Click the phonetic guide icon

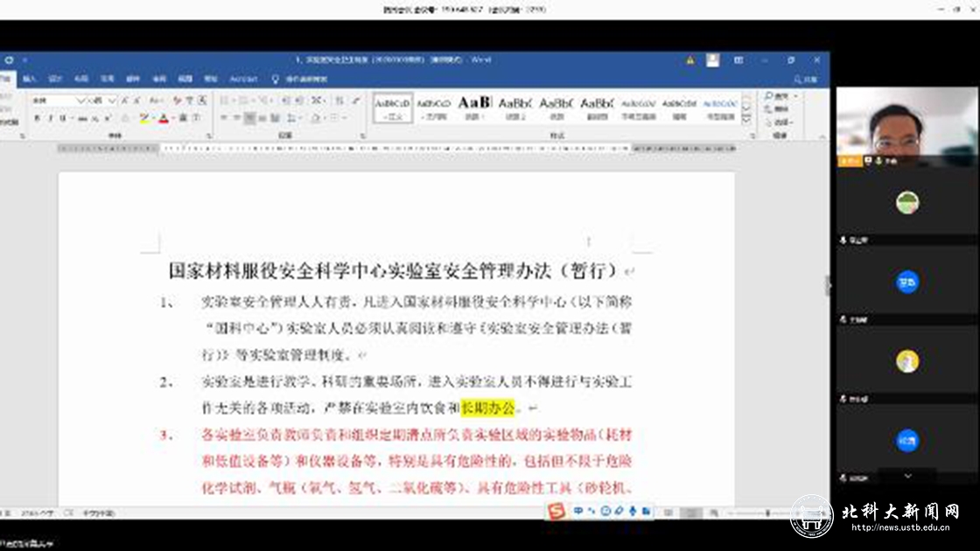(x=189, y=101)
